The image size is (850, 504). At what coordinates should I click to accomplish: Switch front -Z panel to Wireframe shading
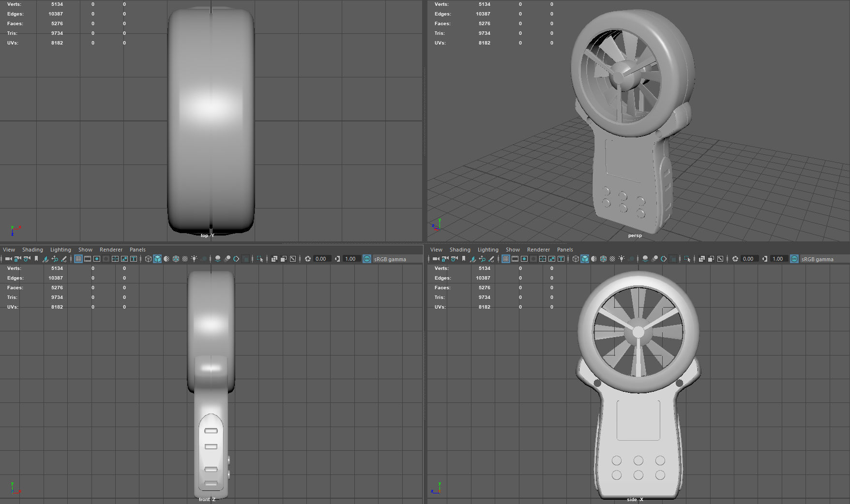coord(148,259)
